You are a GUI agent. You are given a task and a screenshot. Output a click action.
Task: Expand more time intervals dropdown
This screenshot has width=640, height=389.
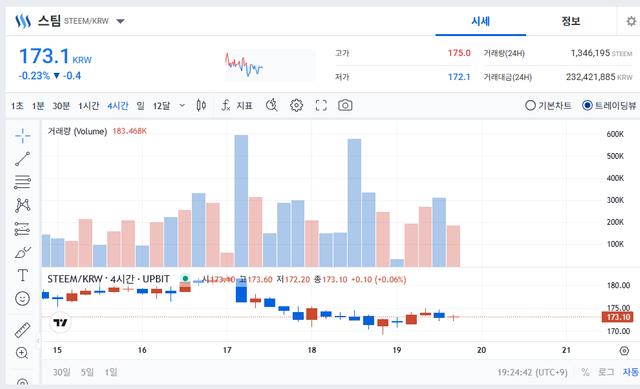pyautogui.click(x=182, y=106)
